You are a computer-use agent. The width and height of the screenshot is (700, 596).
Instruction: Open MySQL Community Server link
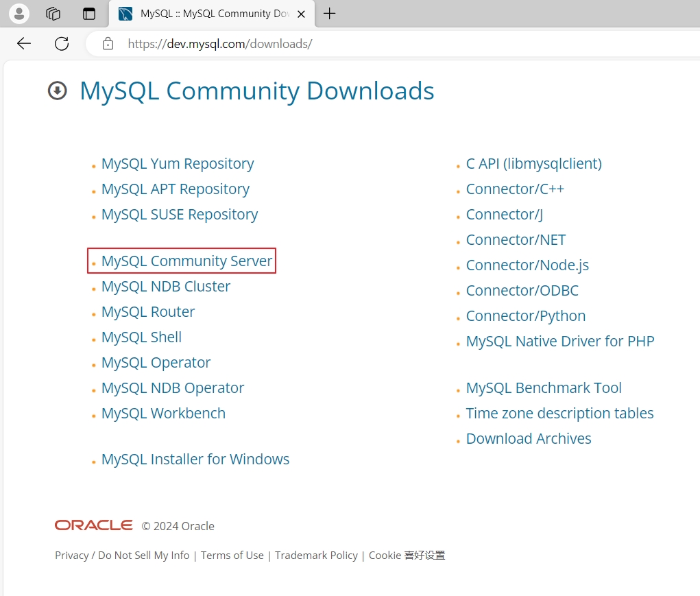(x=186, y=261)
